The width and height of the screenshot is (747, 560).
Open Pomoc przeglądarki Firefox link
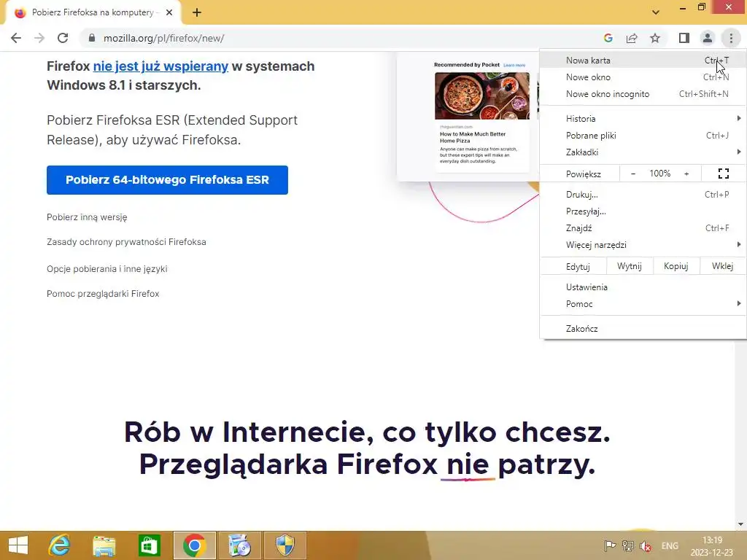tap(103, 294)
